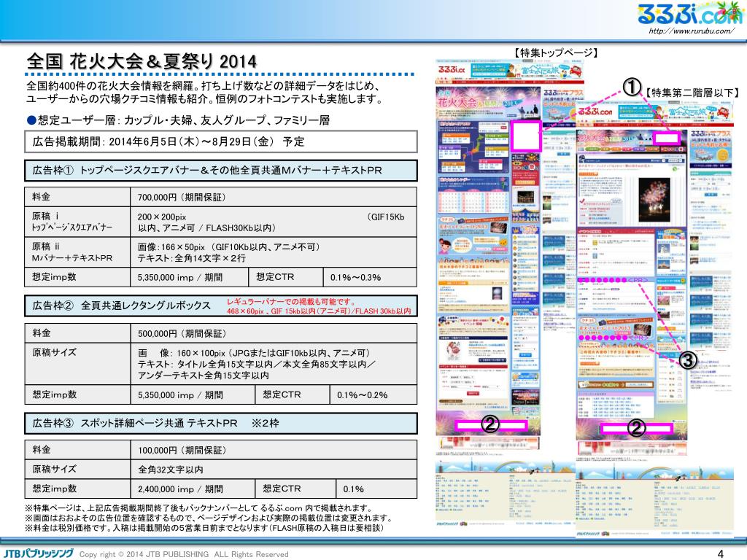Click the 画像: 160×100pix specification line
Image resolution: width=747 pixels, height=560 pixels.
pos(254,353)
